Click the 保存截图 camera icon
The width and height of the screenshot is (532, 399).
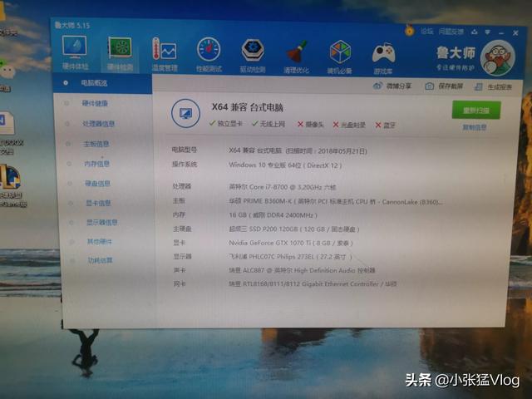click(x=429, y=86)
